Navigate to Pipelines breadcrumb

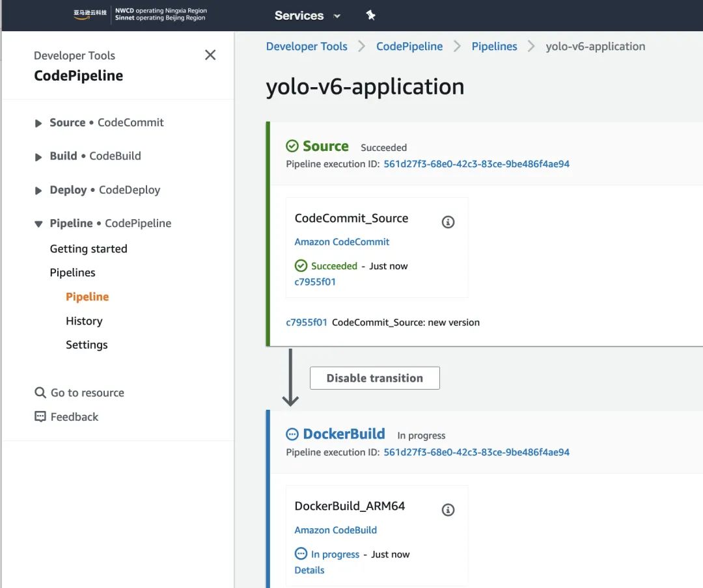coord(494,46)
